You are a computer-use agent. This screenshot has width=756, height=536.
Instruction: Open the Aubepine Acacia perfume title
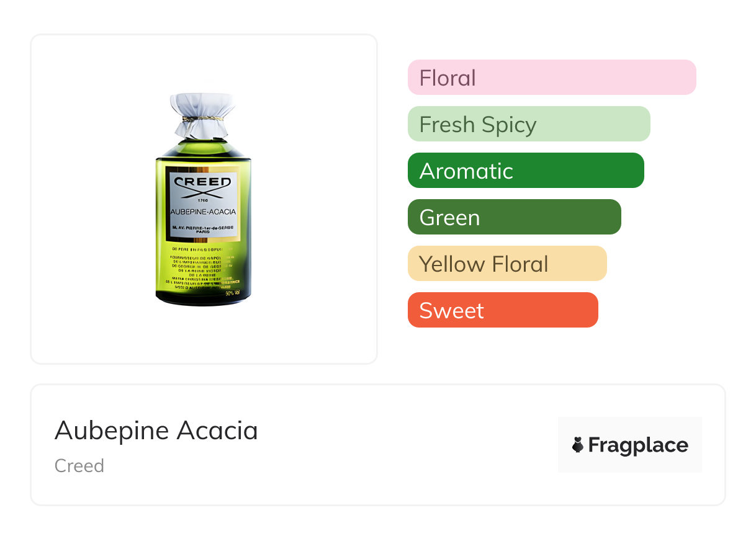(x=156, y=431)
